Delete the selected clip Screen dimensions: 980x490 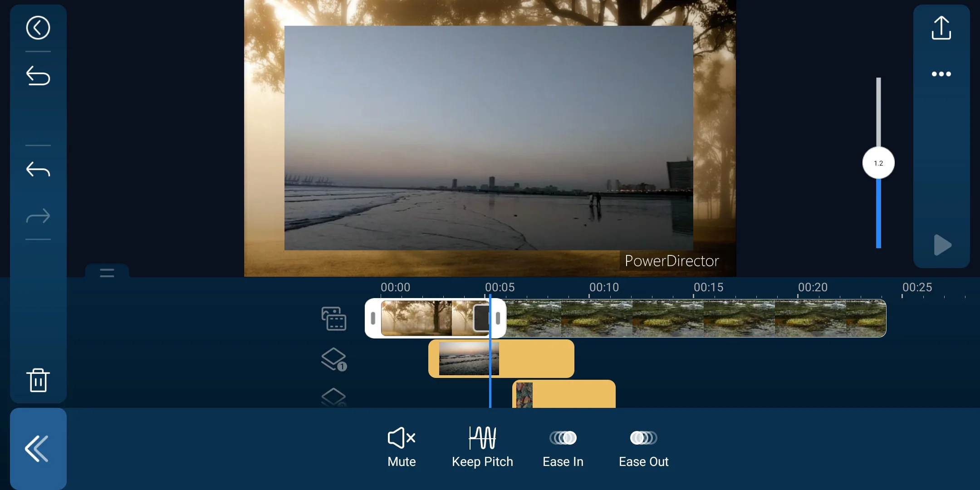(37, 380)
